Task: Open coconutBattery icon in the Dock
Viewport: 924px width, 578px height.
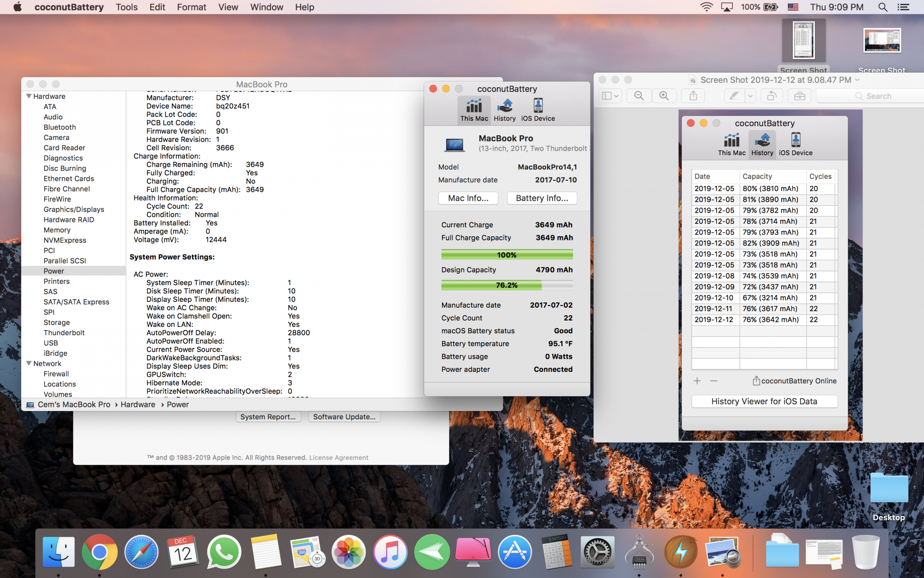Action: click(681, 552)
